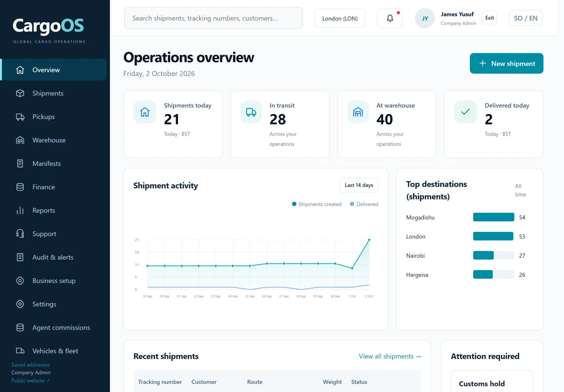Click the Exit button

point(490,18)
